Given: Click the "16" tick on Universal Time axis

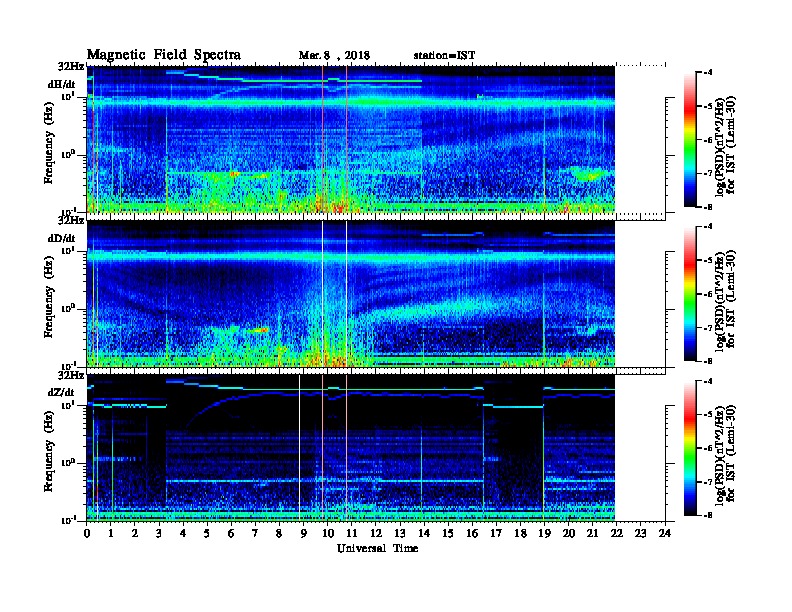Looking at the screenshot, I should (472, 533).
